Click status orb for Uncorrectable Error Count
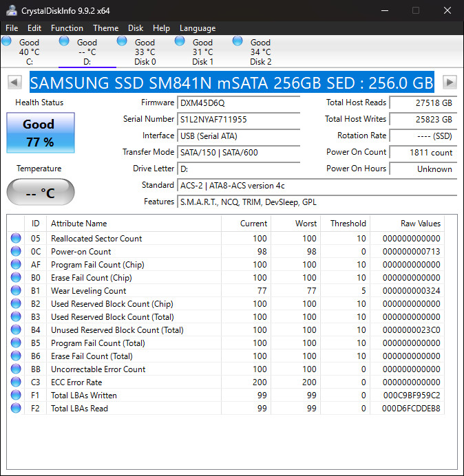Screen dimensions: 464x476 pyautogui.click(x=16, y=369)
